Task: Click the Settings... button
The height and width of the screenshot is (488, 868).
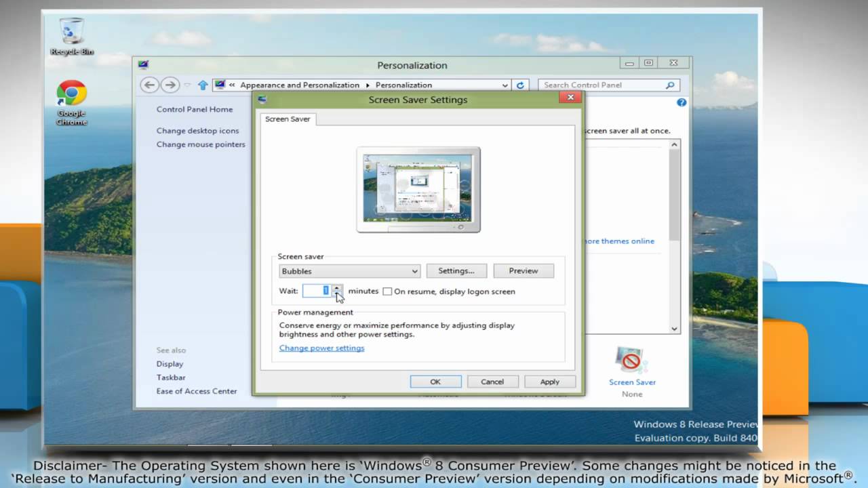Action: [456, 271]
